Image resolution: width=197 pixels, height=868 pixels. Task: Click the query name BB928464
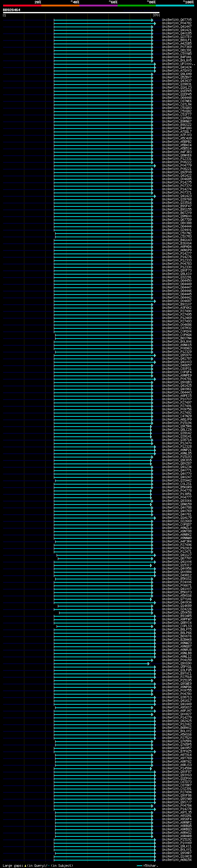(x=11, y=10)
